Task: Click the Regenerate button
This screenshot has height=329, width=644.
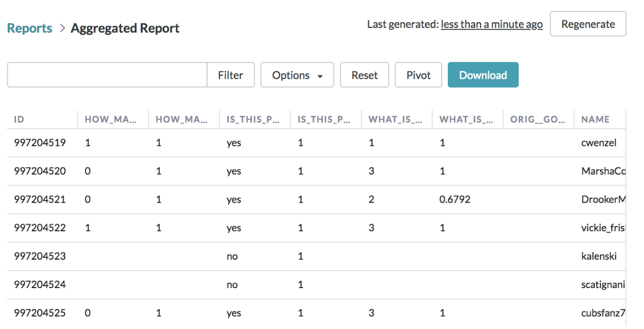Action: (588, 24)
